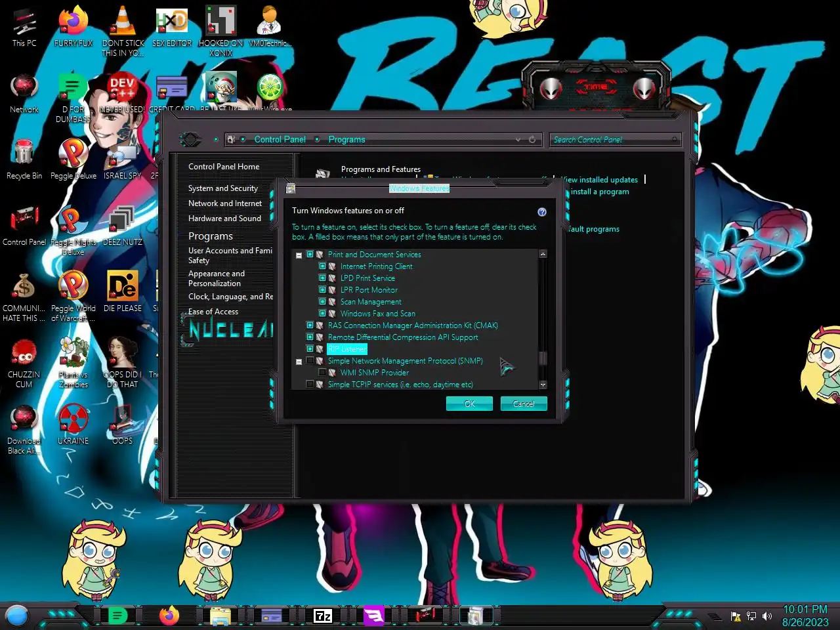Click the scroll-down arrow of the features list

(543, 385)
